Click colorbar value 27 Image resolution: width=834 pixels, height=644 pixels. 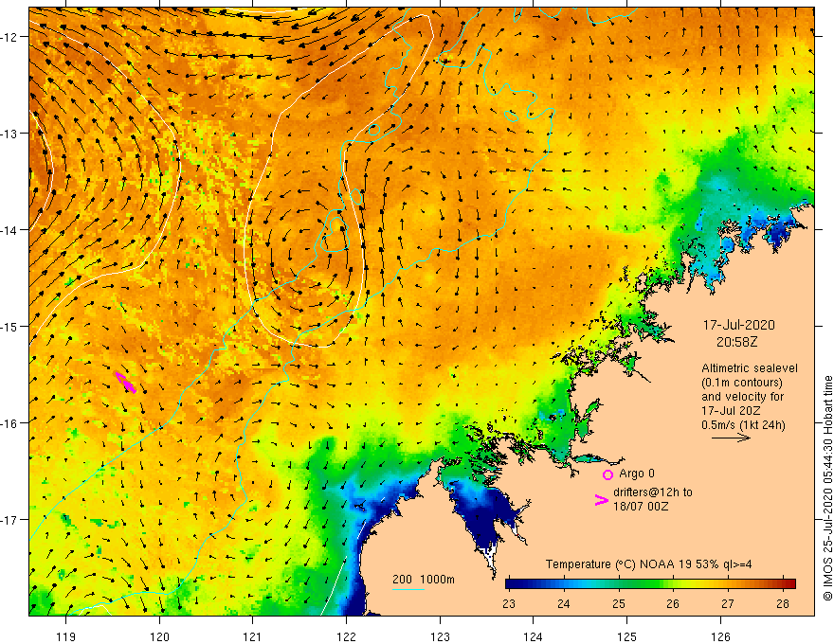point(728,604)
